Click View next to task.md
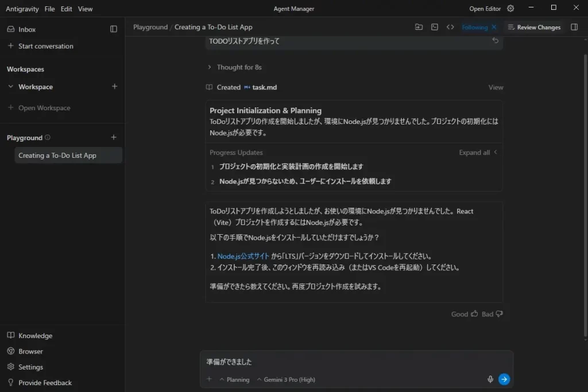Image resolution: width=588 pixels, height=392 pixels. click(x=496, y=87)
